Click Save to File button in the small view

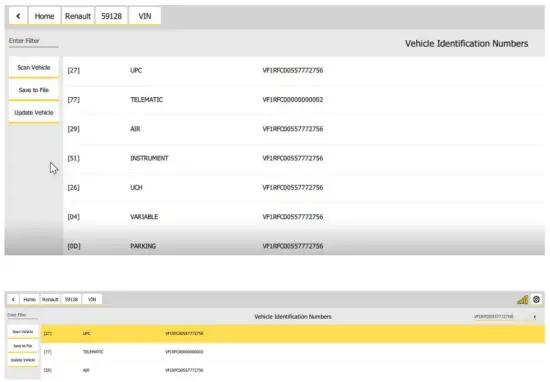pyautogui.click(x=23, y=346)
